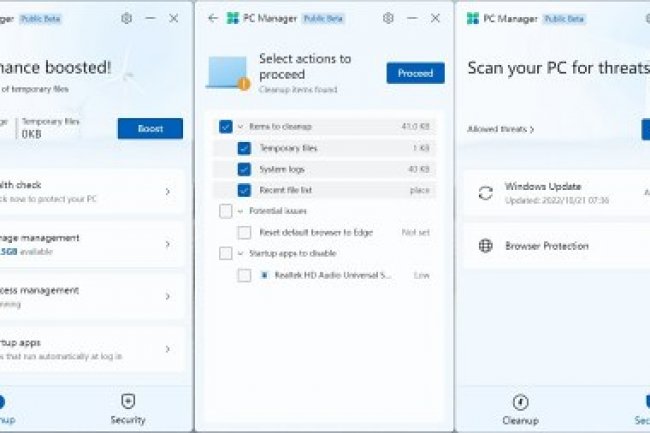Click the Security shield icon in left window
The width and height of the screenshot is (650, 433).
point(128,402)
